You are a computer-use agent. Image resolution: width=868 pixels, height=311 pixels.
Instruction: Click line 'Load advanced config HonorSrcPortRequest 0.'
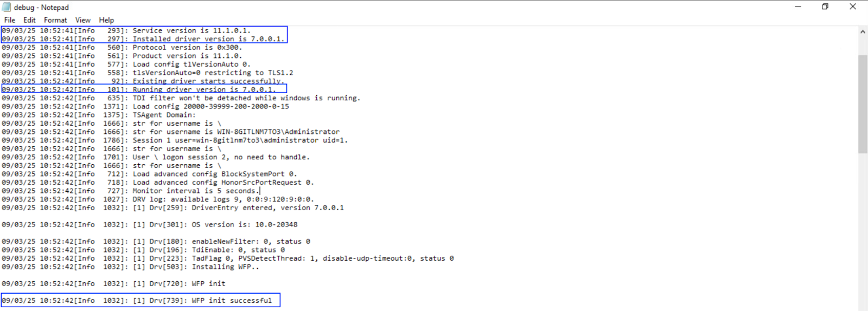coord(158,182)
